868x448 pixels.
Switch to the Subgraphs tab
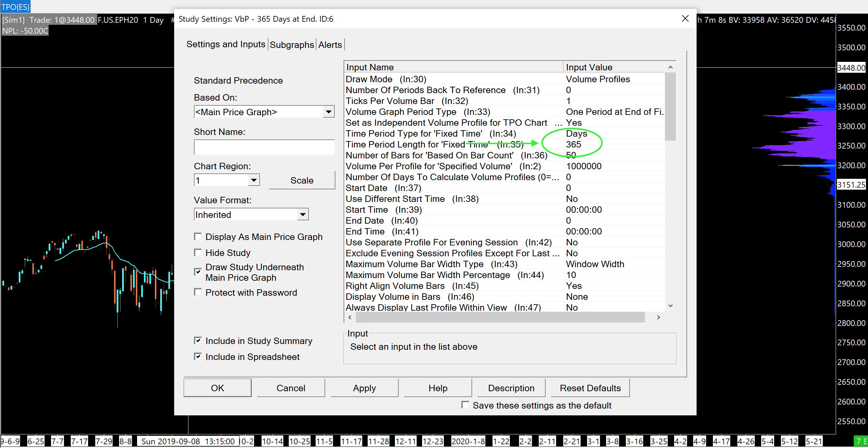(x=291, y=45)
